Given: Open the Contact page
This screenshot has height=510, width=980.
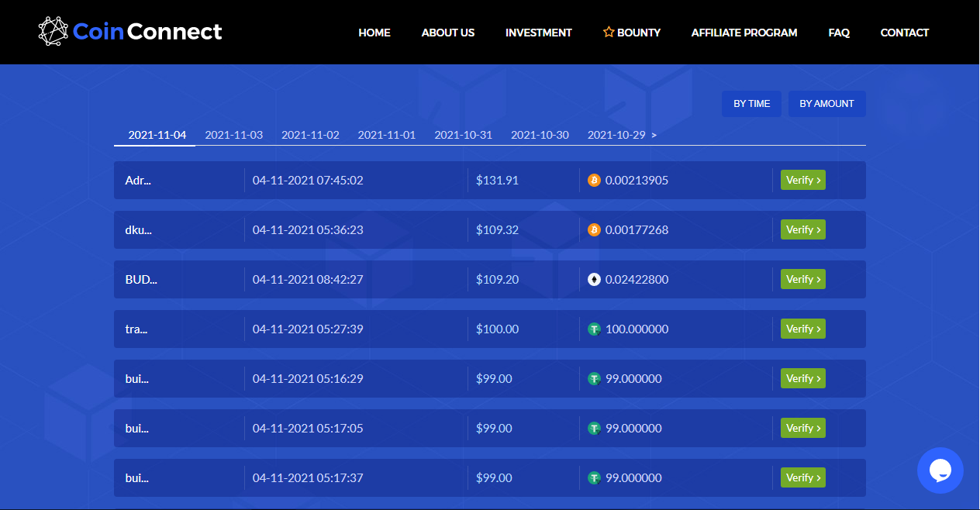Looking at the screenshot, I should point(905,33).
